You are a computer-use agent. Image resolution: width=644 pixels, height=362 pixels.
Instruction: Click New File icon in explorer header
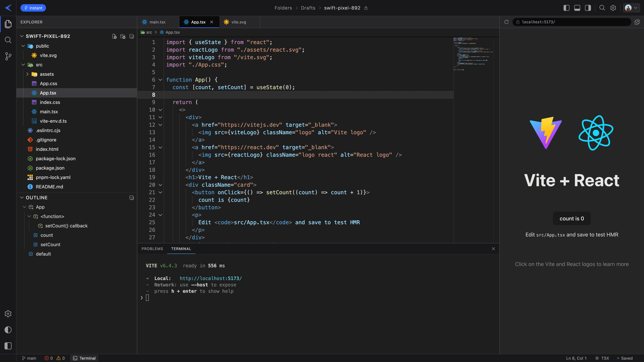[x=114, y=36]
